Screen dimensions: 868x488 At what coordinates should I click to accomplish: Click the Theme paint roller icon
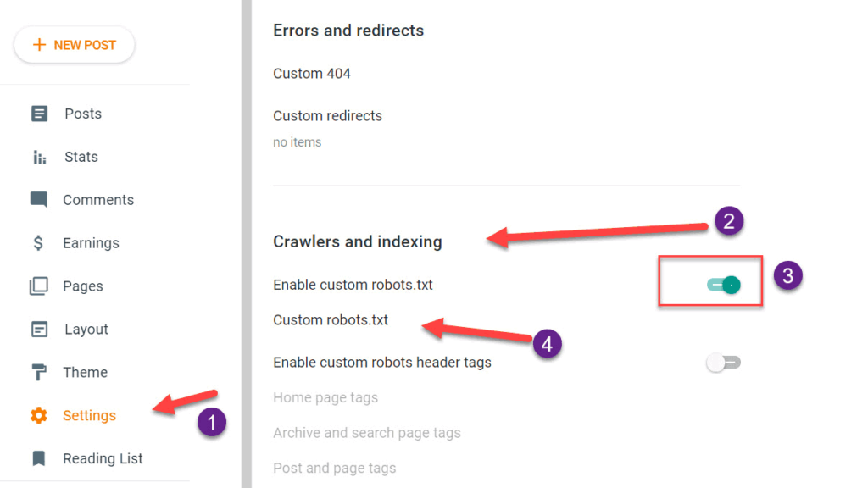tap(39, 373)
